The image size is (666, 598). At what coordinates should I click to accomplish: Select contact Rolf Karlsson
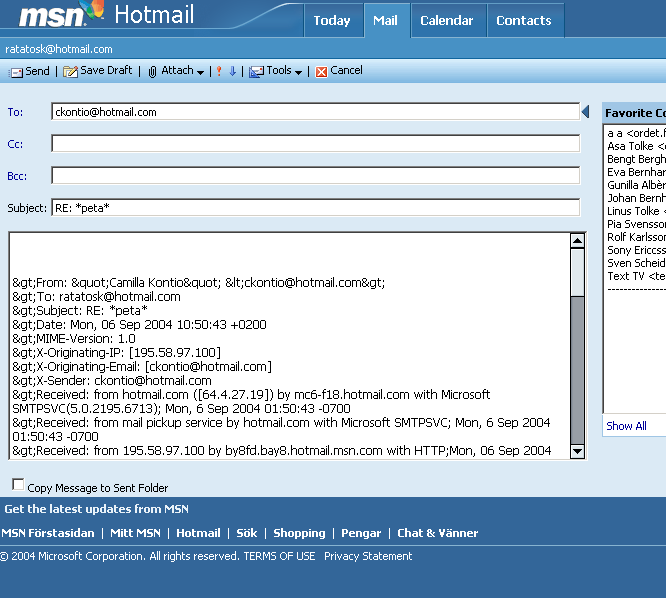[636, 237]
